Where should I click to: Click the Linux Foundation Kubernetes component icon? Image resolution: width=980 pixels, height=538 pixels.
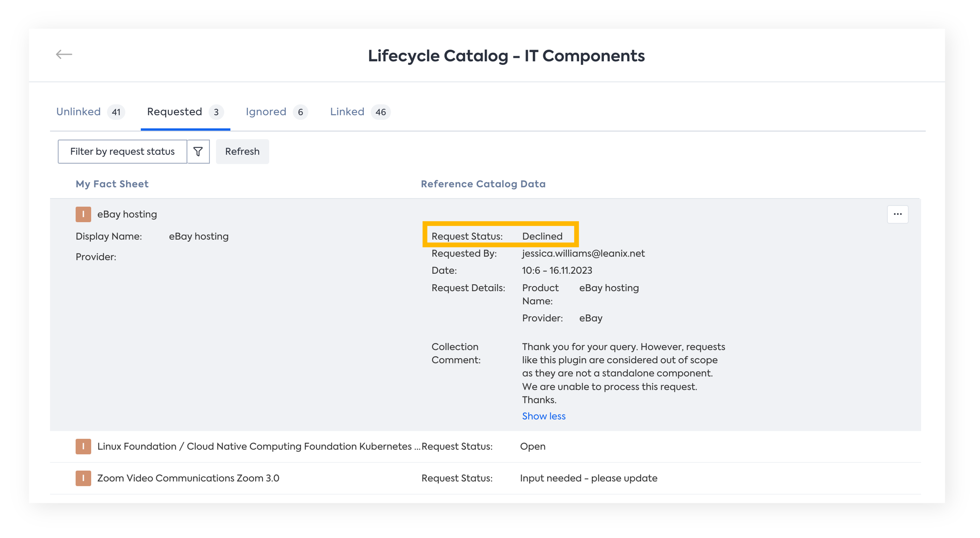tap(83, 446)
